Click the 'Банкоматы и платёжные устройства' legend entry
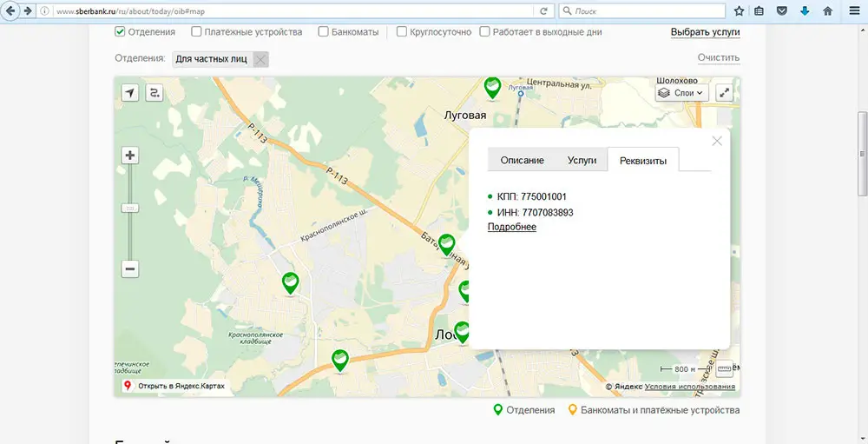The width and height of the screenshot is (868, 444). pyautogui.click(x=654, y=410)
